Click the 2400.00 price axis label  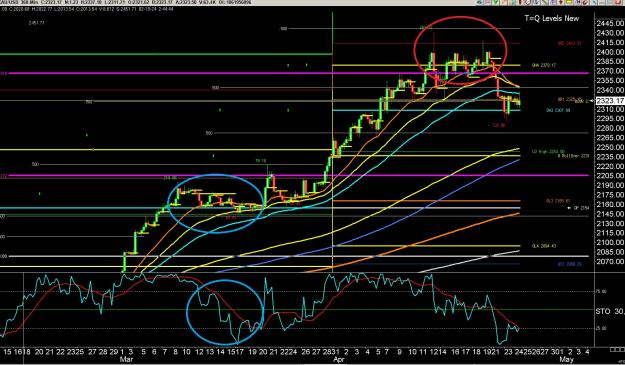click(x=610, y=52)
